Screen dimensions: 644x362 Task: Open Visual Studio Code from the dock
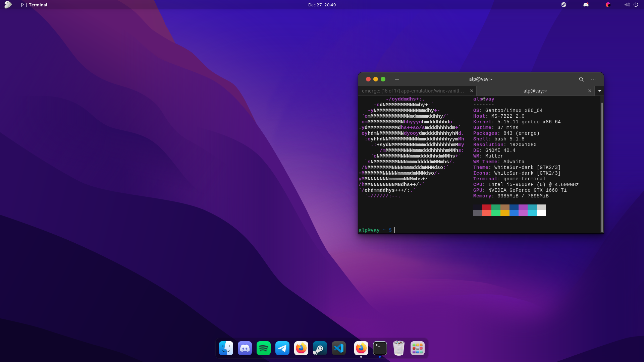click(x=339, y=349)
